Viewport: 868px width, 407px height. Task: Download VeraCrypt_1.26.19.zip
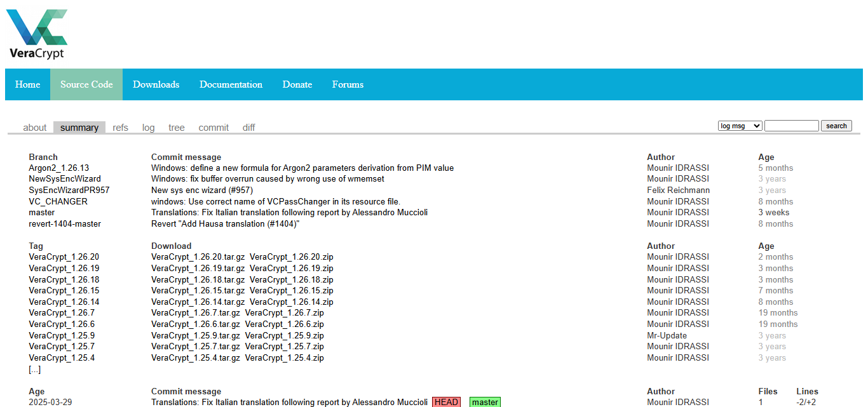click(x=292, y=268)
